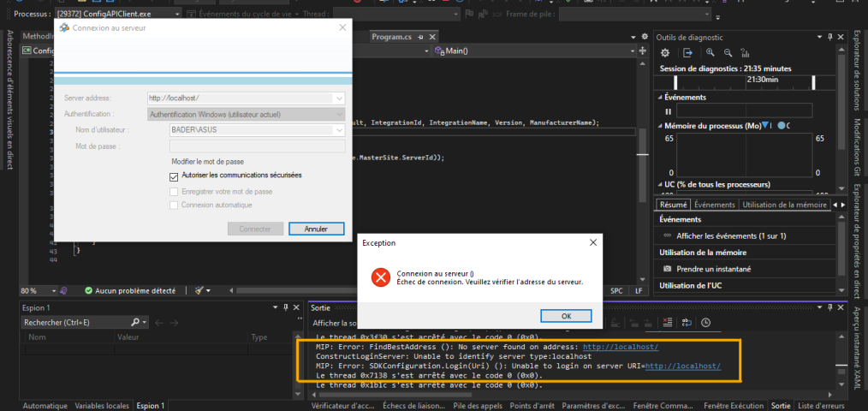Collapse the Mémoire du processus section
Screen dimensions: 868x411
[x=659, y=126]
